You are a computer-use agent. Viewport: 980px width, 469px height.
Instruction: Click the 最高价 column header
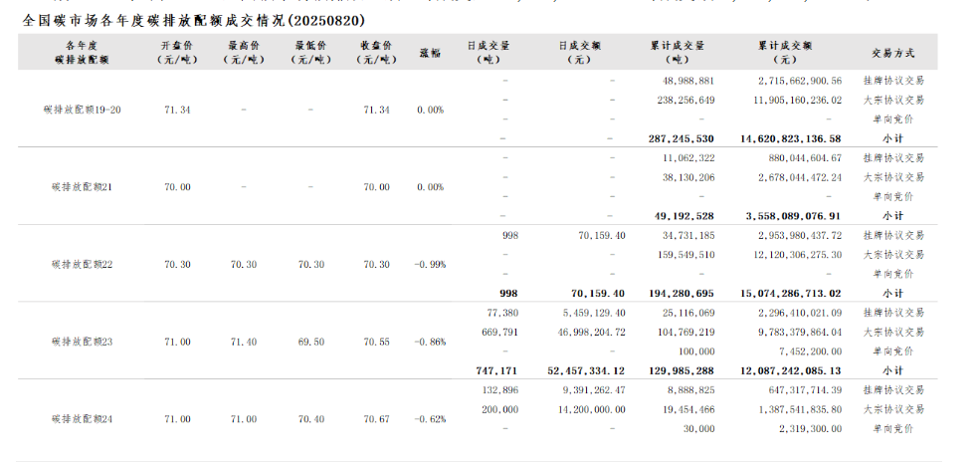[x=244, y=53]
